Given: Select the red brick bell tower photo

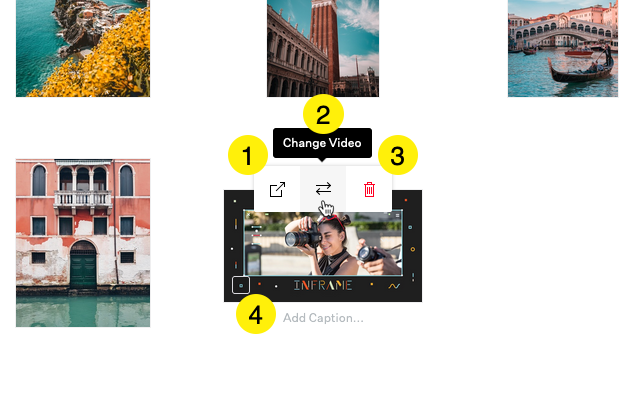Looking at the screenshot, I should 323,48.
